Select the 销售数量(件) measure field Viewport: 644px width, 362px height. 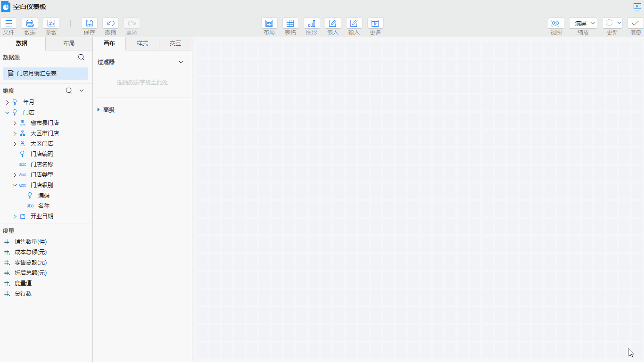[x=31, y=242]
